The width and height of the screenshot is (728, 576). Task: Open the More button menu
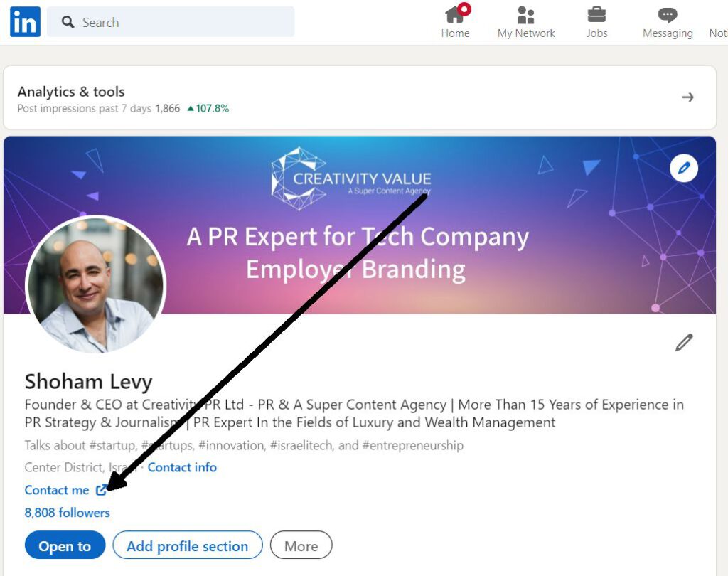(301, 545)
